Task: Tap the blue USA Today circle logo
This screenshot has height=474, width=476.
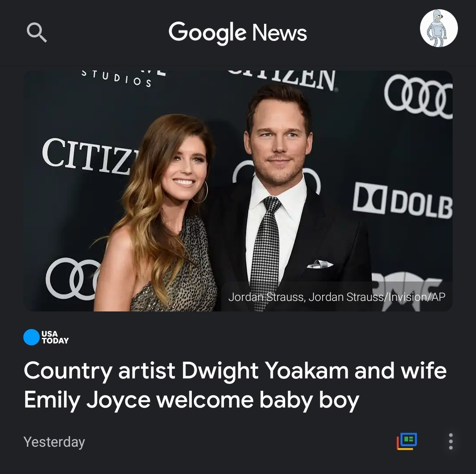Action: [31, 337]
